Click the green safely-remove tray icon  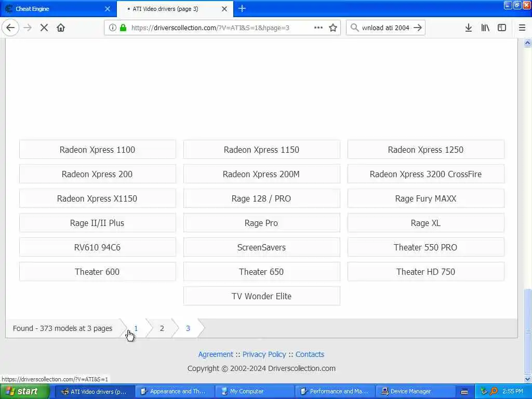[x=484, y=392]
